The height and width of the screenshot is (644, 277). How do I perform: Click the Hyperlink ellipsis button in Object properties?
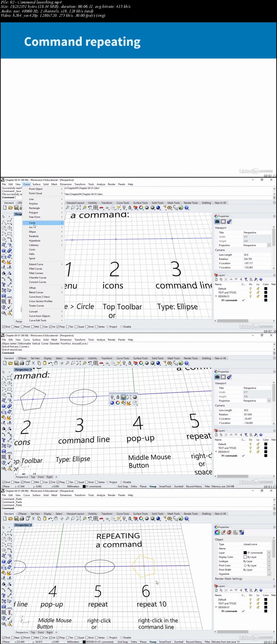click(x=269, y=574)
